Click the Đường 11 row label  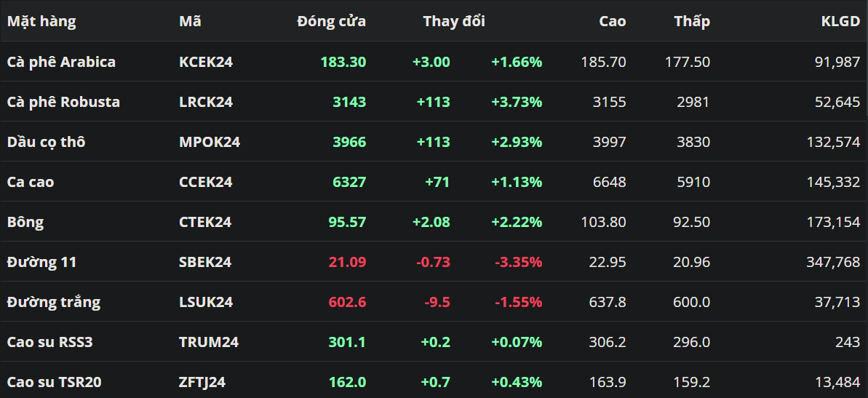[x=41, y=262]
